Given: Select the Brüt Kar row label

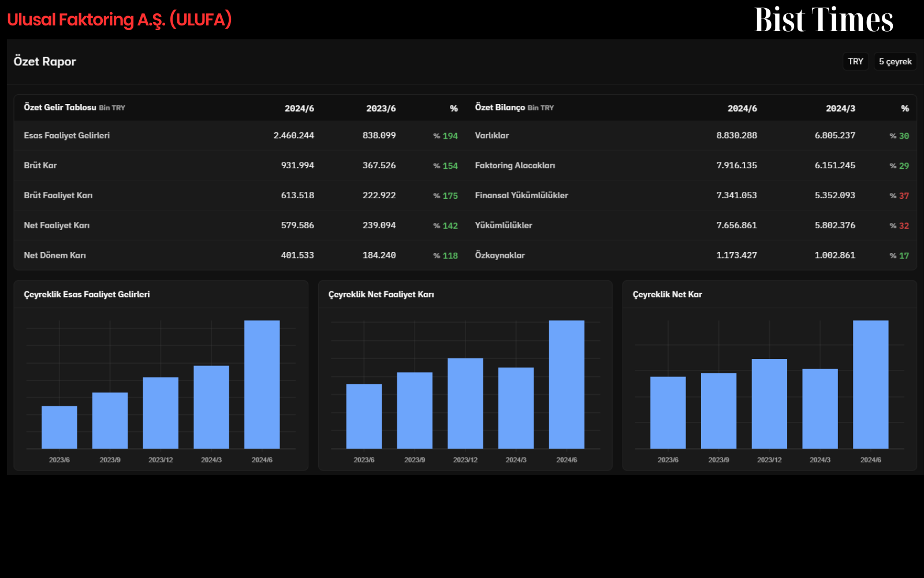Looking at the screenshot, I should tap(40, 165).
